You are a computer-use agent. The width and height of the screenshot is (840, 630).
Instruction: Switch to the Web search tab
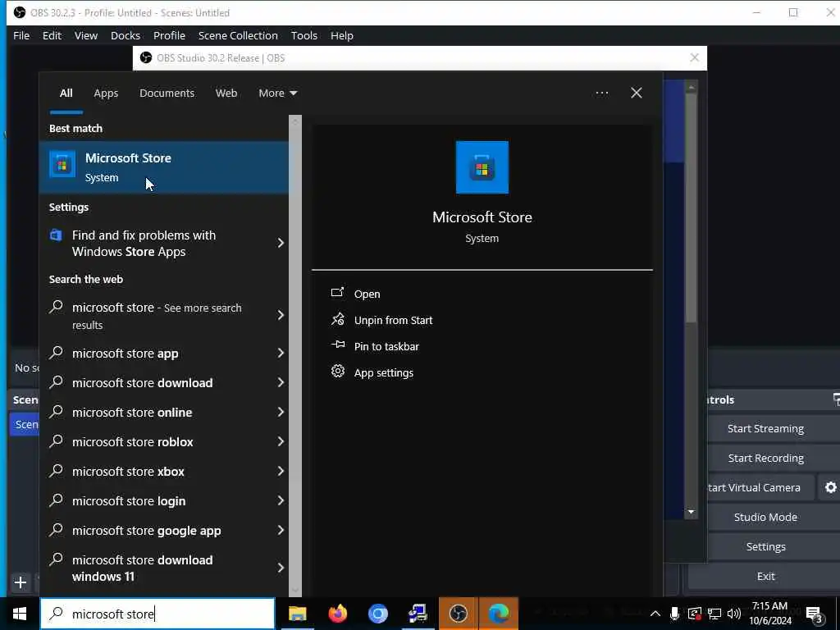click(226, 94)
